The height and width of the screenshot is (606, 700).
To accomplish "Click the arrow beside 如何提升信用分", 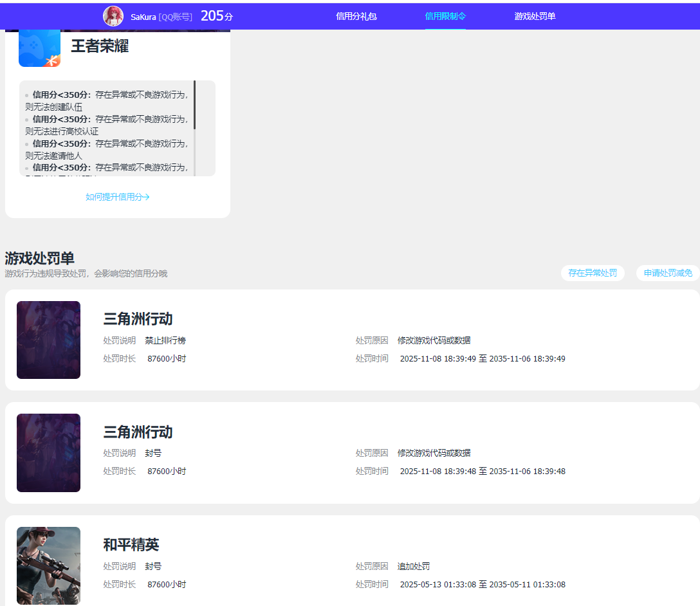I will 147,197.
